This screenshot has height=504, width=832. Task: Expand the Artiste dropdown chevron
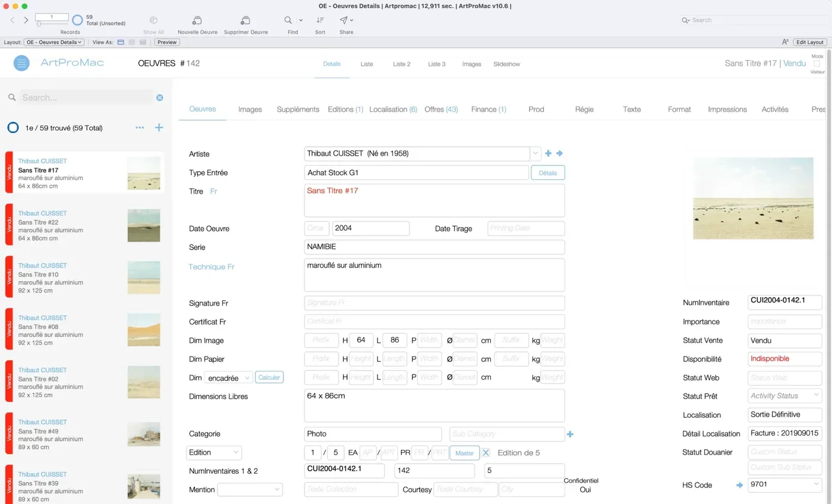(535, 153)
